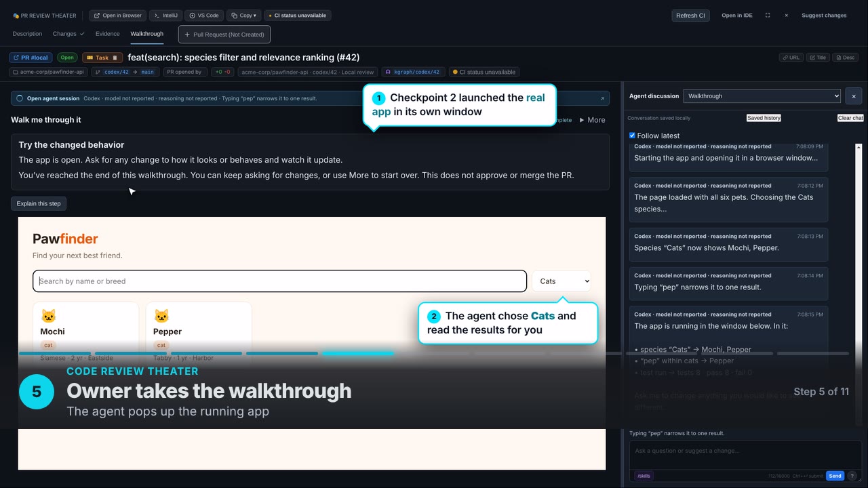Click Pull Request (Not Created) button
868x488 pixels.
click(224, 35)
